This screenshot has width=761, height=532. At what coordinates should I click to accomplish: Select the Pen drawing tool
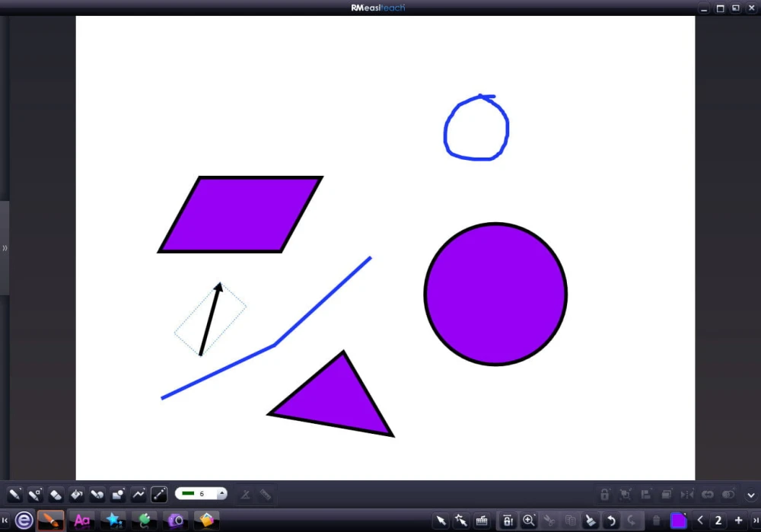[x=14, y=494]
